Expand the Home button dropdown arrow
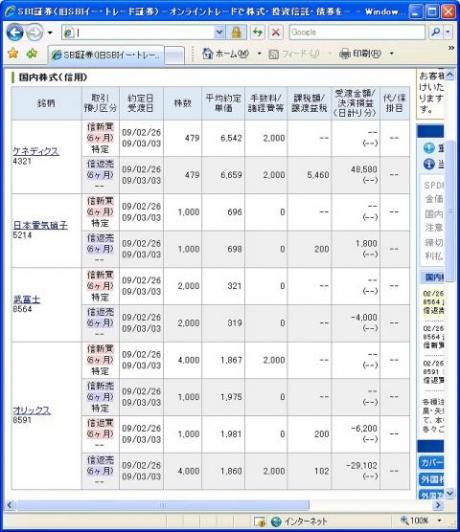 point(259,53)
